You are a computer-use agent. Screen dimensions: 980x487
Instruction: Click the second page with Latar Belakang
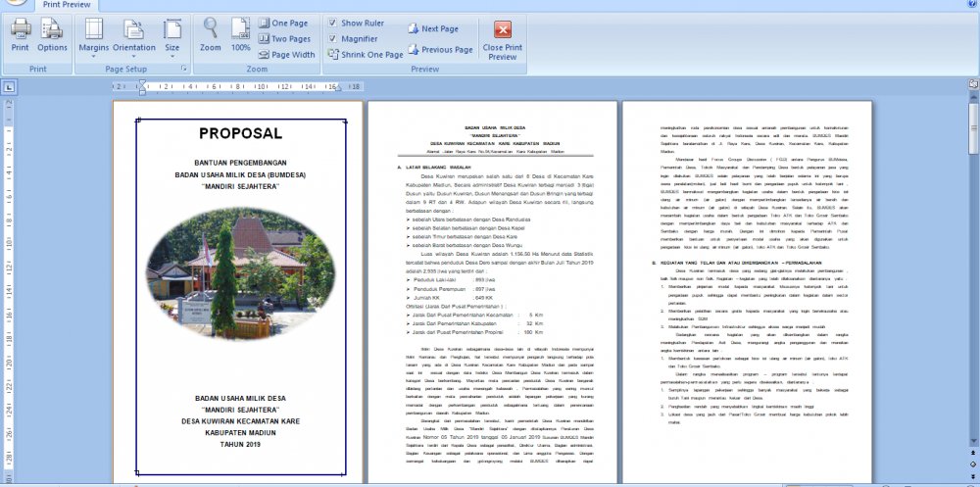(493, 292)
